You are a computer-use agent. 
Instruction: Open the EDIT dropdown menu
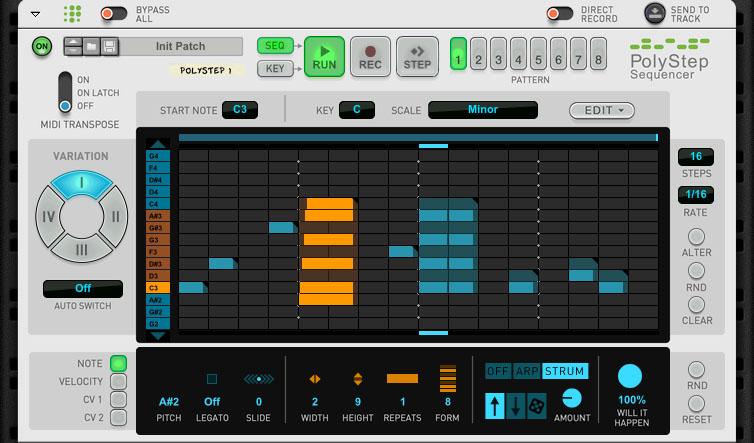(x=602, y=110)
